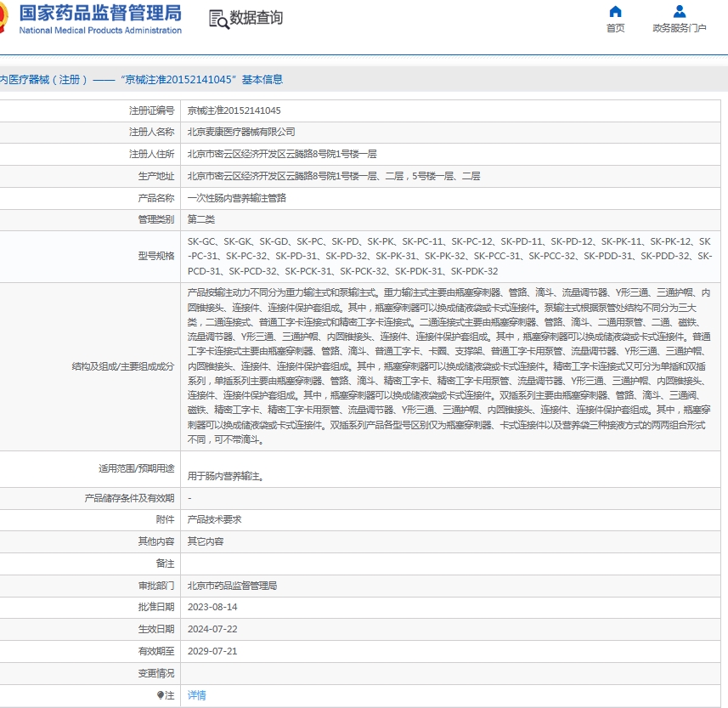Screen dimensions: 728x708
Task: Click the 注册人名称 row label
Action: click(152, 132)
